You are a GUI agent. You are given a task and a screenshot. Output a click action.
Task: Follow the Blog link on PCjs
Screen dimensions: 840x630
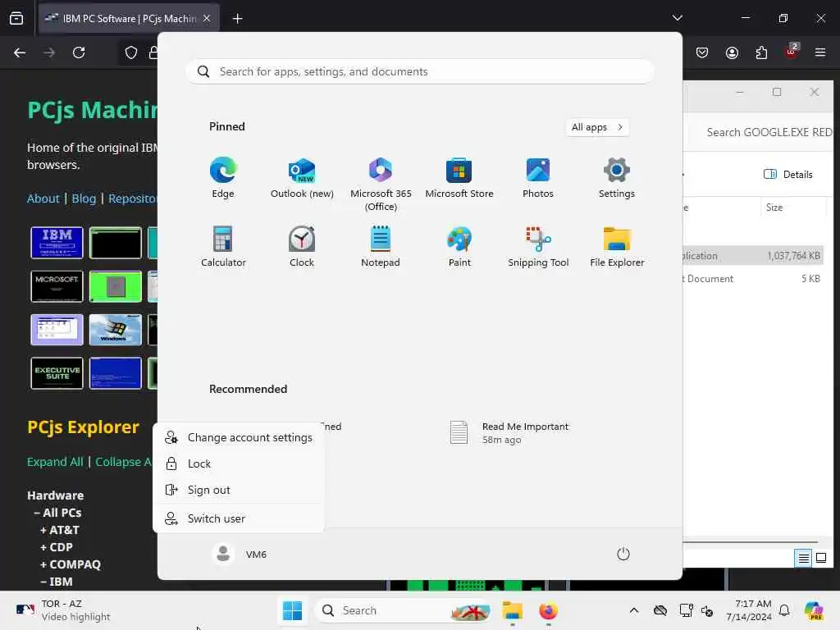point(84,199)
